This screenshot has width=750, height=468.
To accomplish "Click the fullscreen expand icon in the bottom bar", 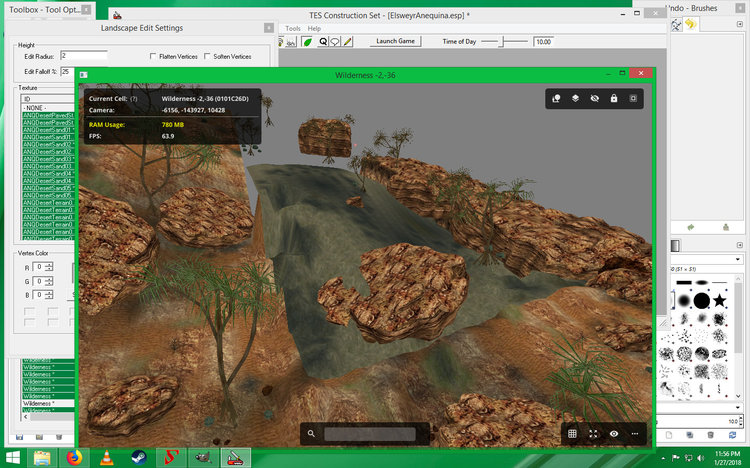I will 593,434.
